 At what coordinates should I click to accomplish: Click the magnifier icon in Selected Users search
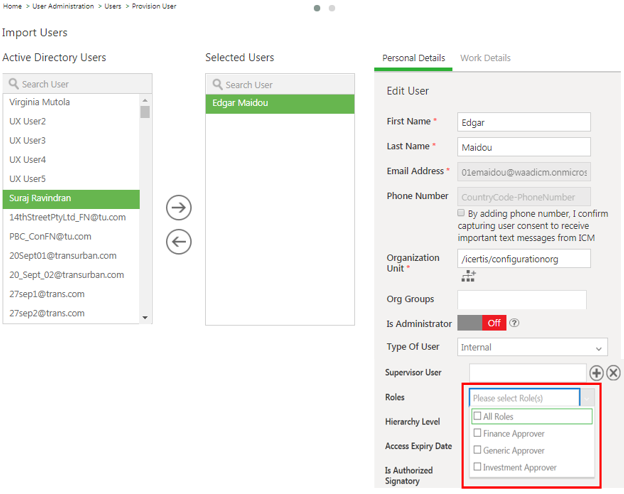[x=216, y=85]
